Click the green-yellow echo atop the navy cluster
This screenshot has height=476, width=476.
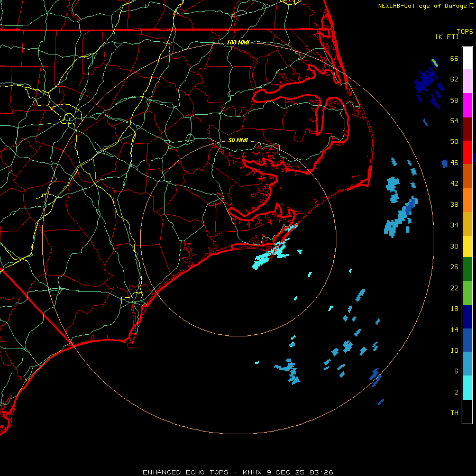(x=435, y=63)
